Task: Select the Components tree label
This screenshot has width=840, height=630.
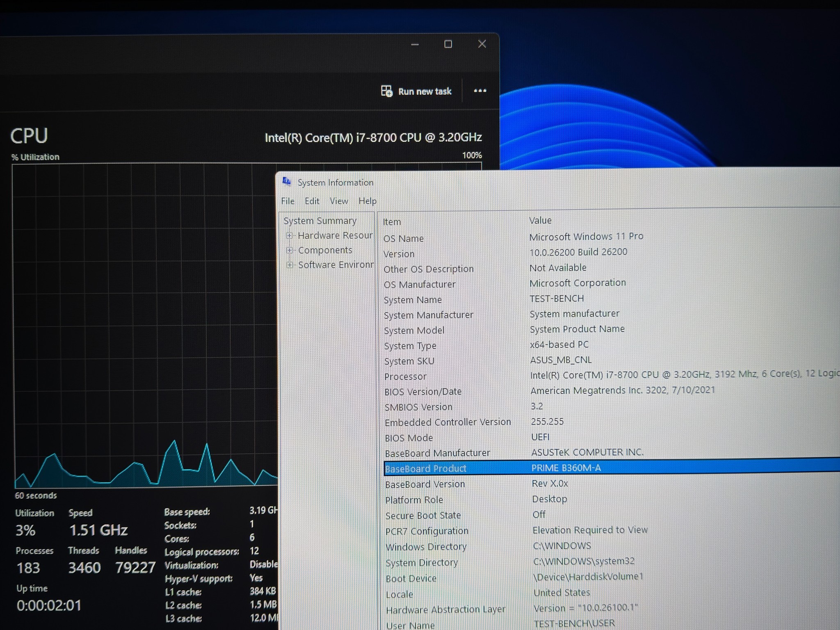Action: pyautogui.click(x=325, y=250)
